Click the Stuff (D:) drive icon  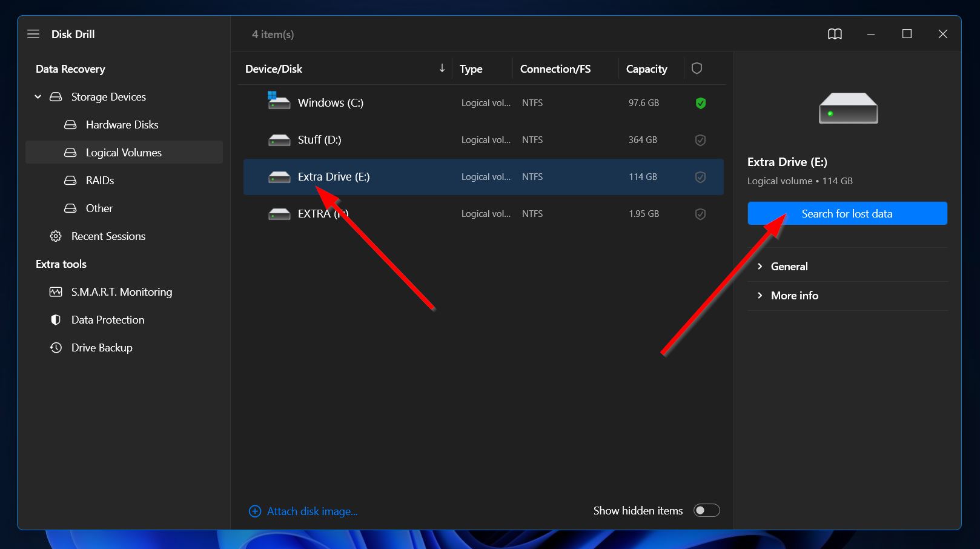click(279, 140)
